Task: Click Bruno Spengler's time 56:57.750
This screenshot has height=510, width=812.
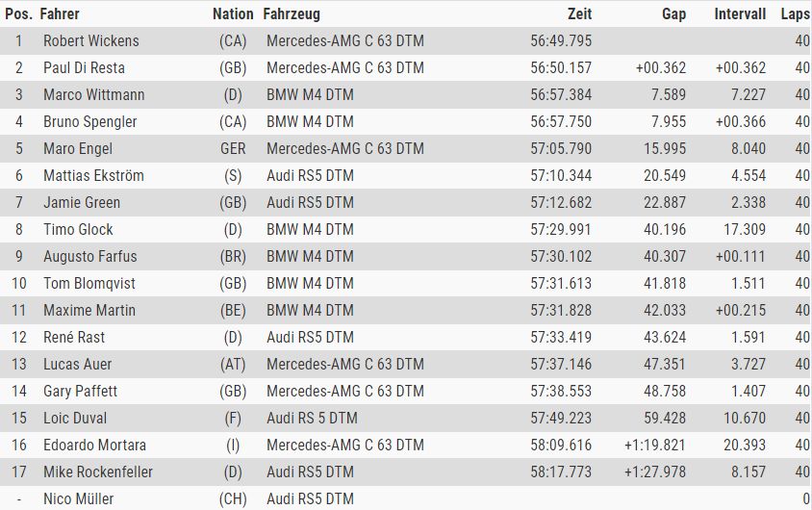Action: [561, 121]
